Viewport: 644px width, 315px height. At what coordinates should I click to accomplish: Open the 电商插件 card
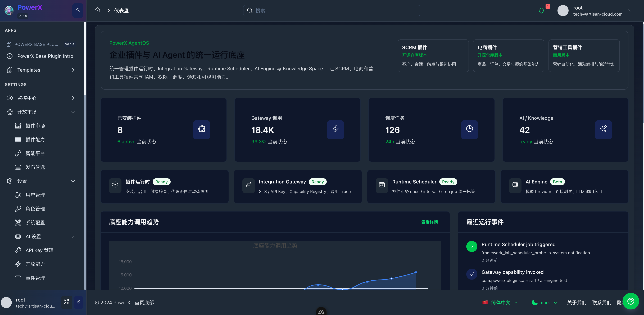click(x=509, y=56)
